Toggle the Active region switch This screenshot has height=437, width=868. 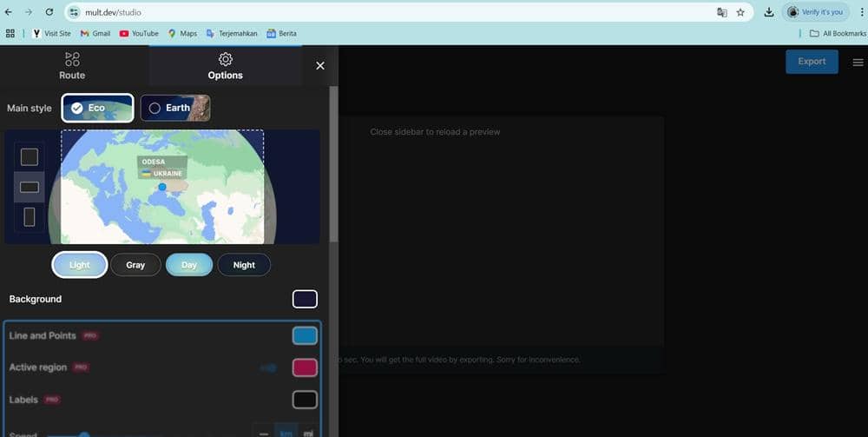pyautogui.click(x=269, y=367)
